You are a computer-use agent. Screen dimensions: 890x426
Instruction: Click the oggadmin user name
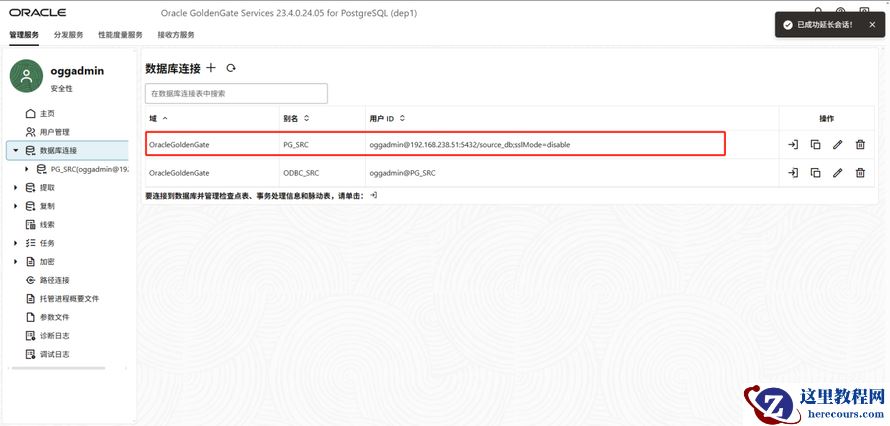pyautogui.click(x=77, y=71)
